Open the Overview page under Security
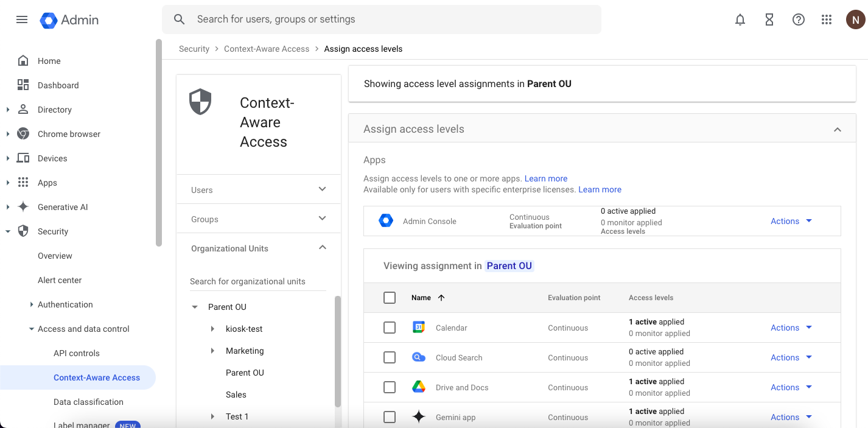The image size is (868, 428). point(55,256)
